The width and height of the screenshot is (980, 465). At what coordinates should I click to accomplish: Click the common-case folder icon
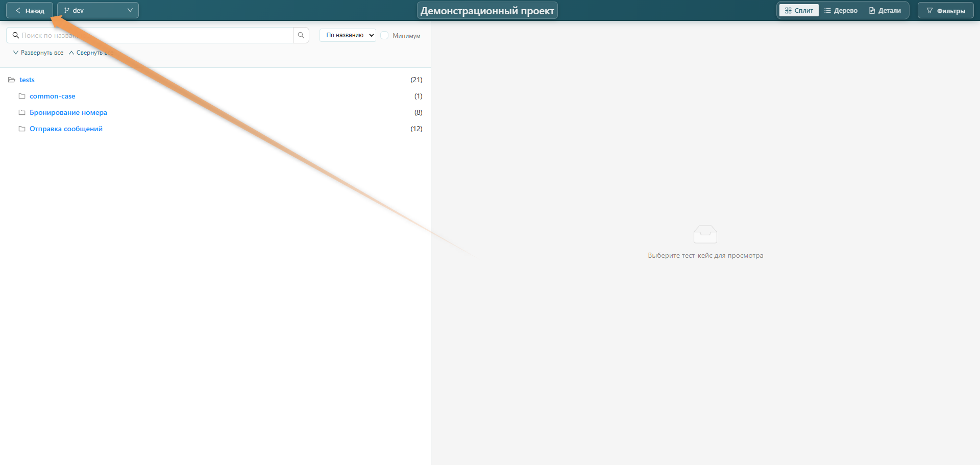[22, 96]
